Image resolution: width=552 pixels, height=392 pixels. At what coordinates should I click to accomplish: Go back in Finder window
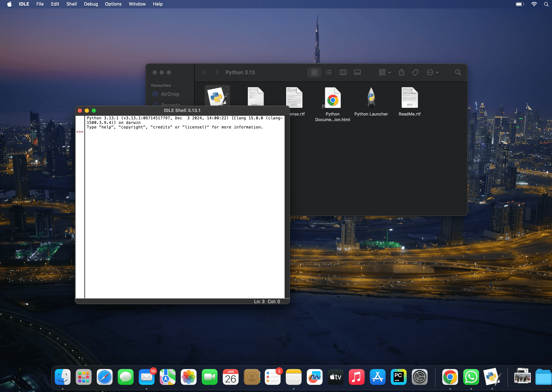pos(204,72)
